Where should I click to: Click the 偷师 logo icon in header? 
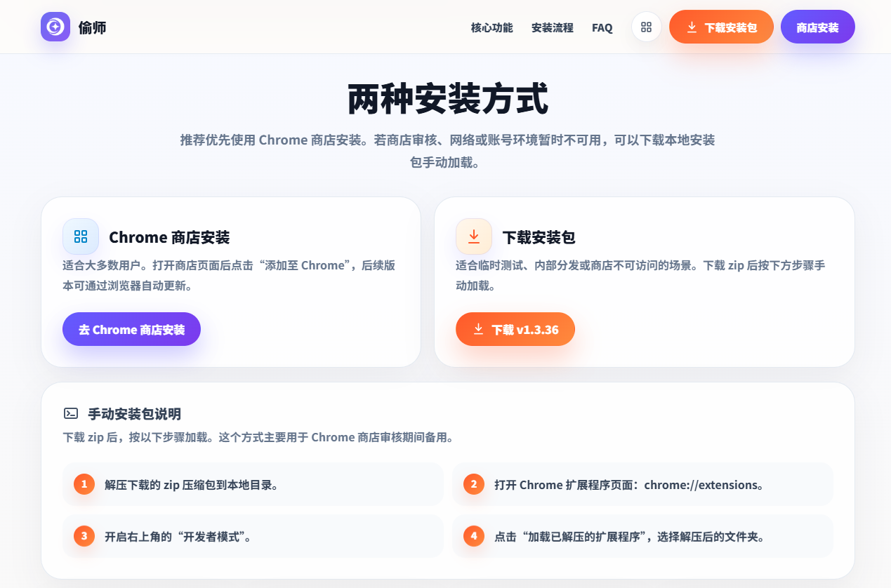coord(55,27)
